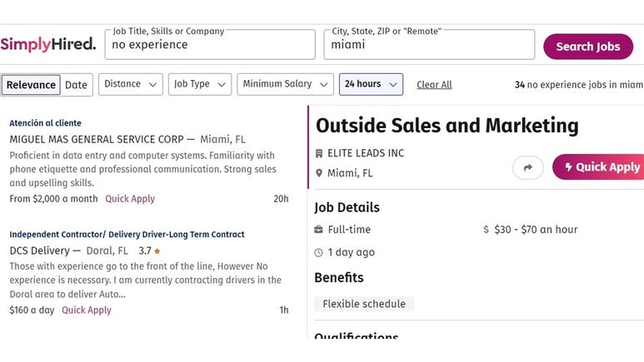Open the Atención al cliente job listing

[x=45, y=123]
